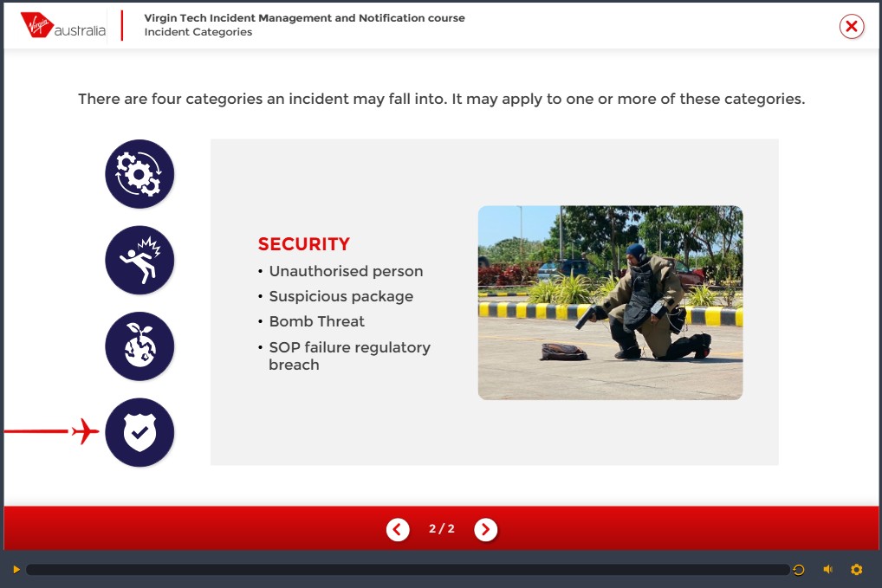Click the Virgin Australia logo

click(x=63, y=26)
